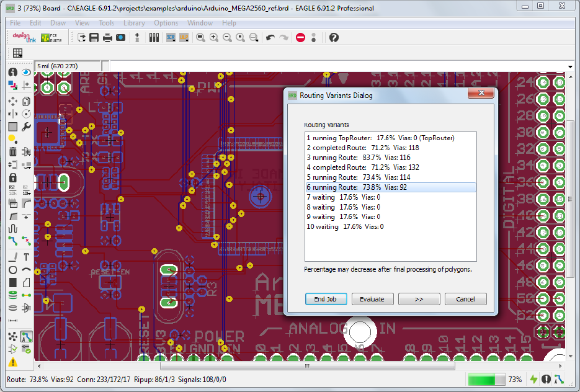Select variant 5 running Route 73.4%
The height and width of the screenshot is (392, 580).
click(391, 177)
